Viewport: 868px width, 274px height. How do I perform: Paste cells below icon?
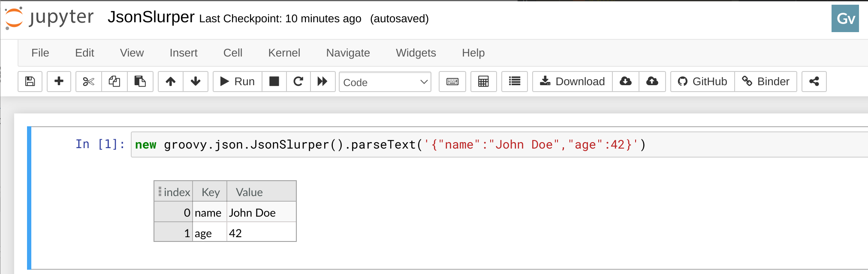[140, 81]
